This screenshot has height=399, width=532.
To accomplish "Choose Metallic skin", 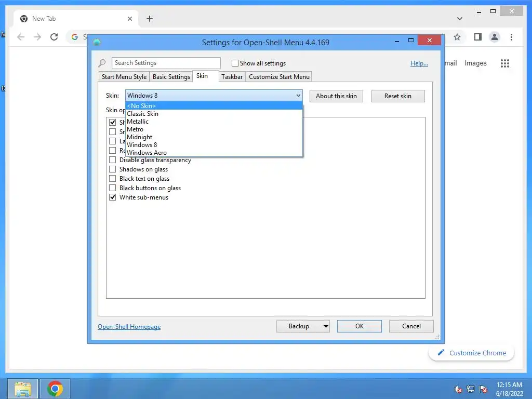I will (214, 122).
